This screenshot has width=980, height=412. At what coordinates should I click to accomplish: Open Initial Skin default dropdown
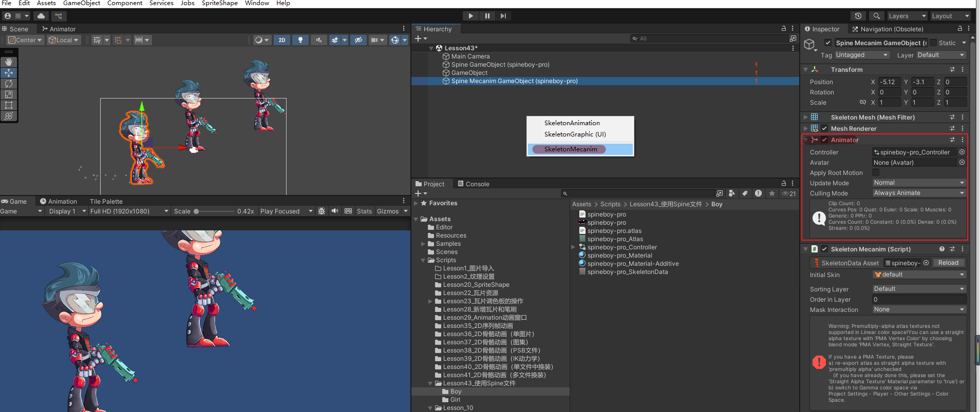click(x=919, y=274)
